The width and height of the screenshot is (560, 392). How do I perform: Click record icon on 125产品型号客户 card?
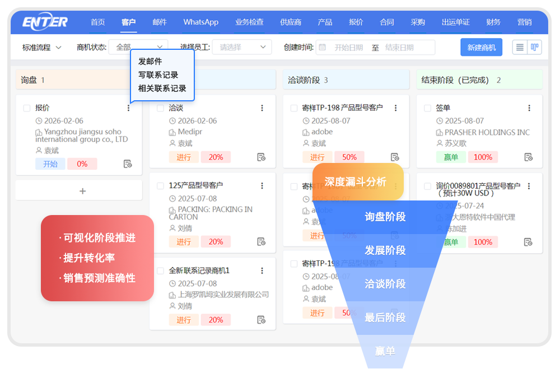coord(261,242)
